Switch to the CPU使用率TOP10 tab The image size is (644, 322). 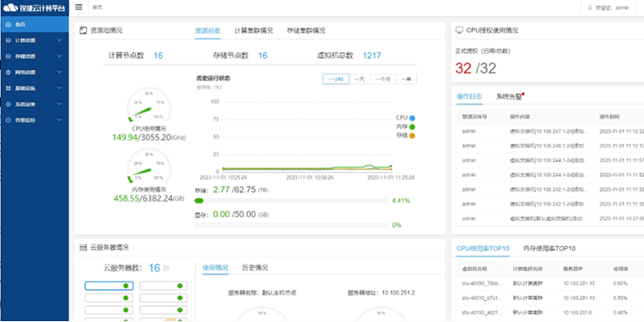483,249
